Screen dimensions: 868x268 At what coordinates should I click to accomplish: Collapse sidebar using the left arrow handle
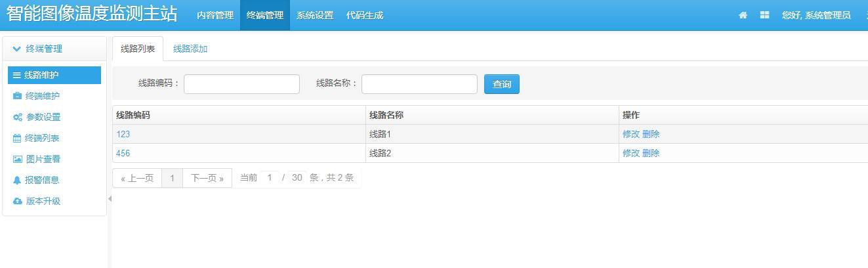[110, 198]
